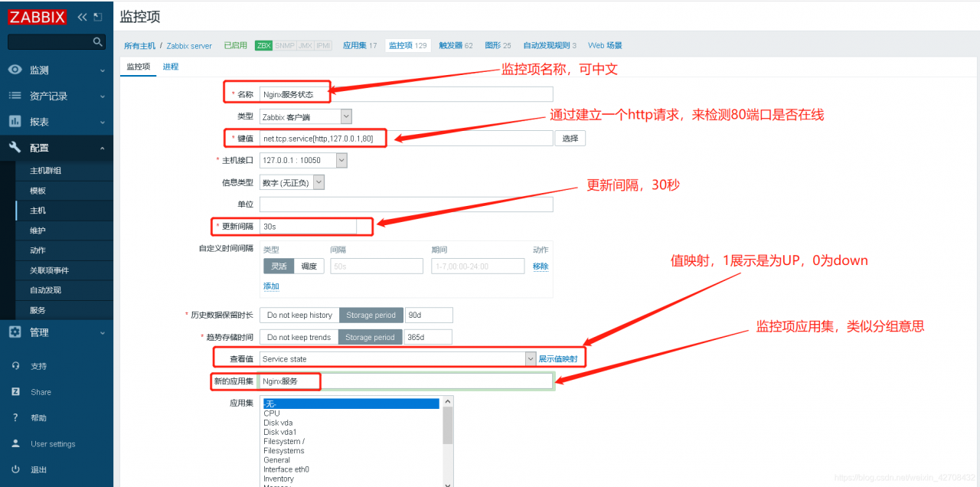Click the Z icon for Share
This screenshot has width=980, height=487.
click(15, 391)
